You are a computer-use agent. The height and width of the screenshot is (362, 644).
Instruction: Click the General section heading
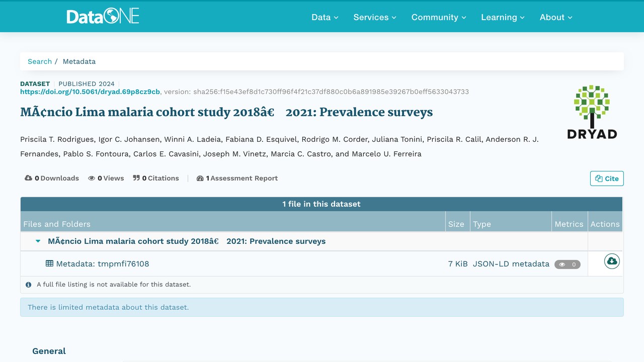click(x=49, y=351)
